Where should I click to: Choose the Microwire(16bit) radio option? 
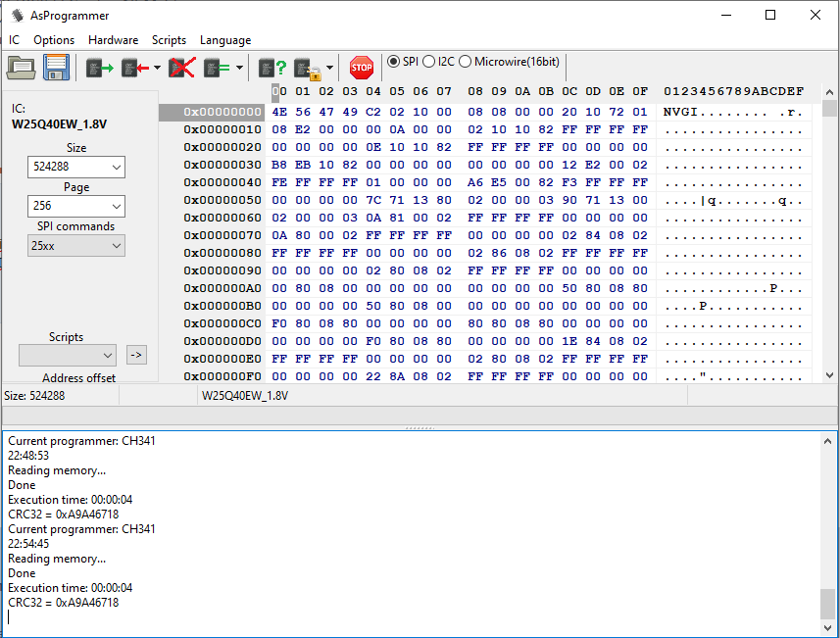[465, 62]
